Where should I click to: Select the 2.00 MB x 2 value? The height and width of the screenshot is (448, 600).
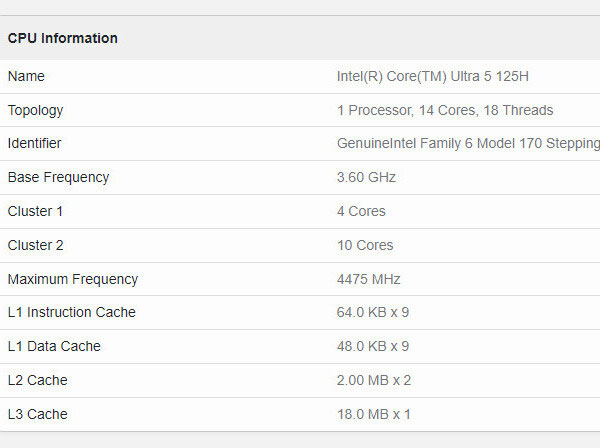click(x=374, y=380)
